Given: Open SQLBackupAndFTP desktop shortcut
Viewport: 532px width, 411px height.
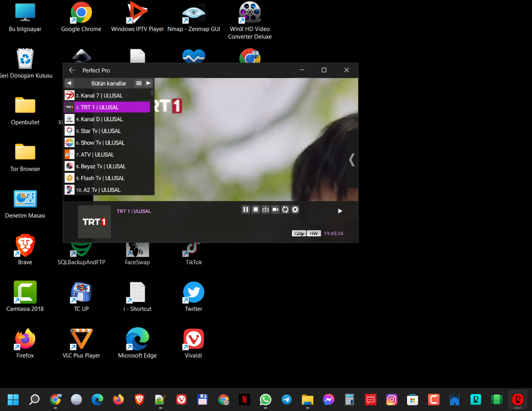Looking at the screenshot, I should (81, 254).
